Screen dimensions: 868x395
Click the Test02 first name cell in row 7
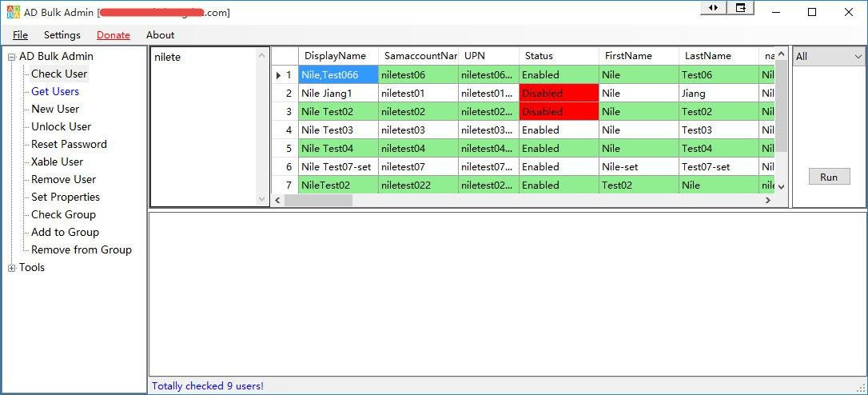(639, 185)
